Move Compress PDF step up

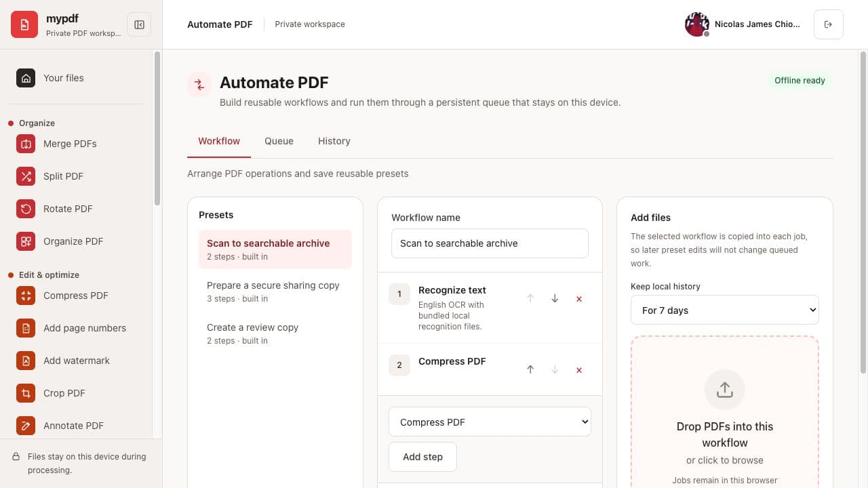pos(530,370)
